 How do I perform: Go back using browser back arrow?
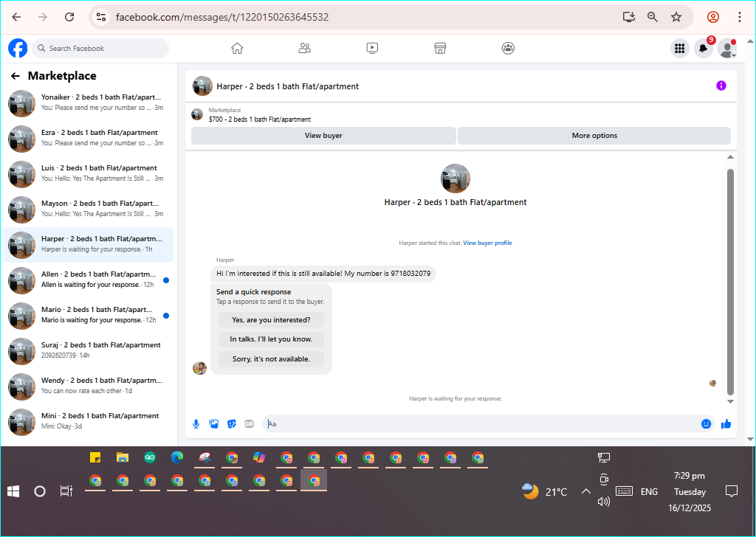coord(16,17)
